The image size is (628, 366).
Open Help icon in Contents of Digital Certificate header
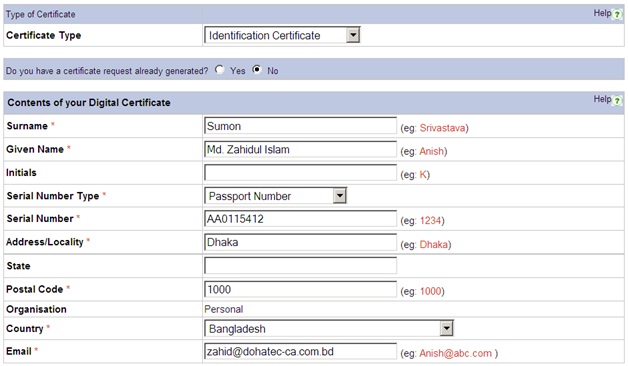[x=617, y=101]
